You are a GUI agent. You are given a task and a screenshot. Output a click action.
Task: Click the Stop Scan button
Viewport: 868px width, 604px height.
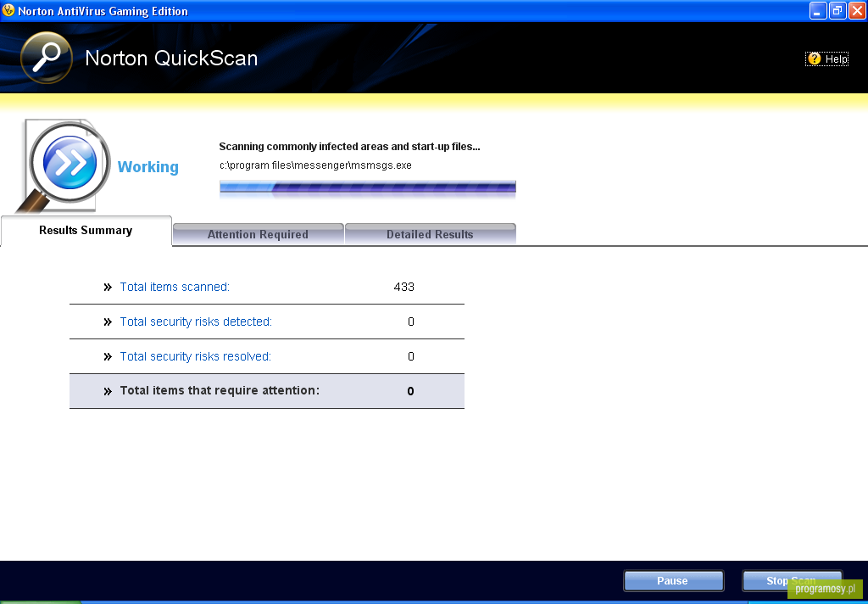pos(792,581)
